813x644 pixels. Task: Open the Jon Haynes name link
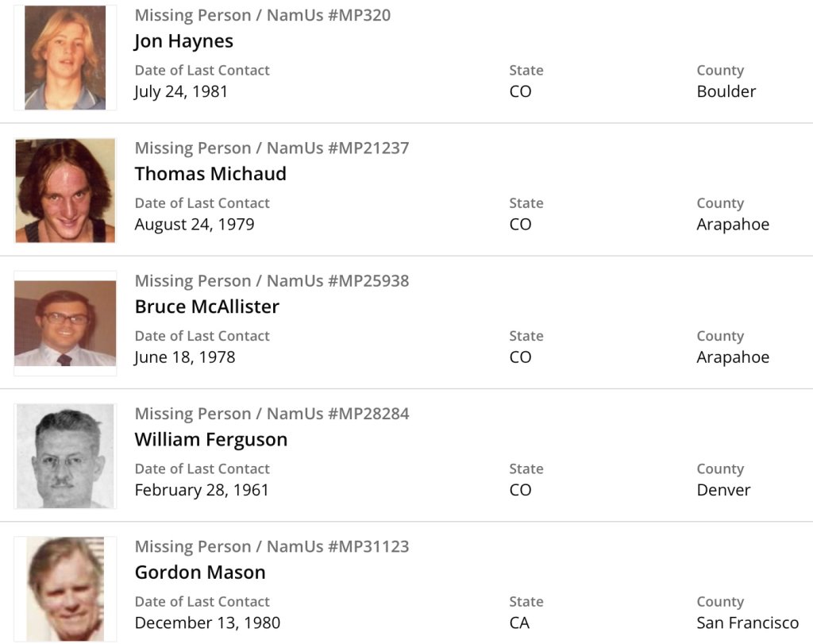click(183, 40)
